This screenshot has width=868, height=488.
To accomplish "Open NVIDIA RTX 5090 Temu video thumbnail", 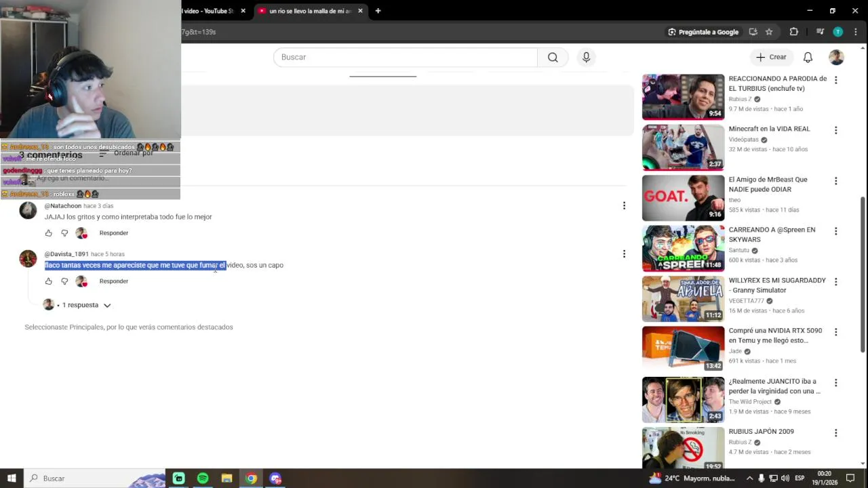I will (683, 349).
